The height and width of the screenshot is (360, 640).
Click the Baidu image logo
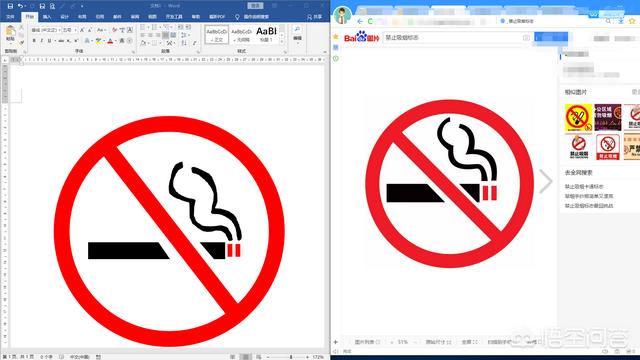362,37
